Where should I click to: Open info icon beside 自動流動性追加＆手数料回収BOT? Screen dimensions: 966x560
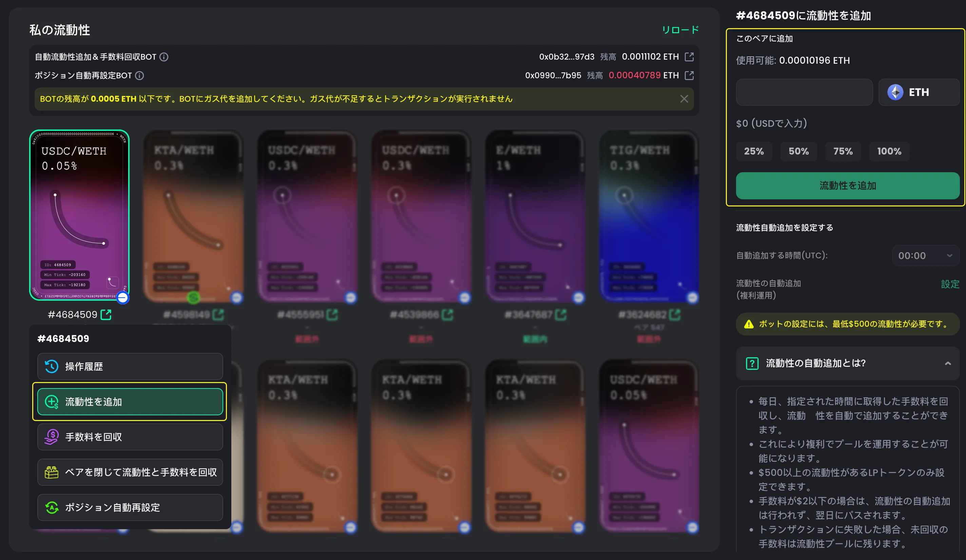point(164,57)
